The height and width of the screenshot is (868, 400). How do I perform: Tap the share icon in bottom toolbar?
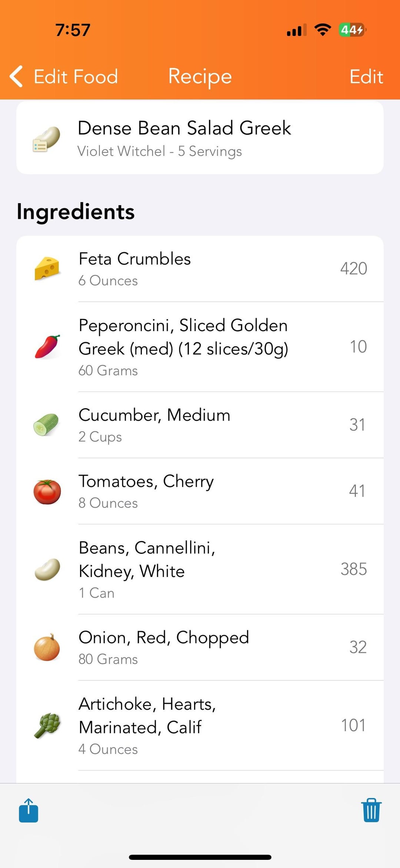29,810
